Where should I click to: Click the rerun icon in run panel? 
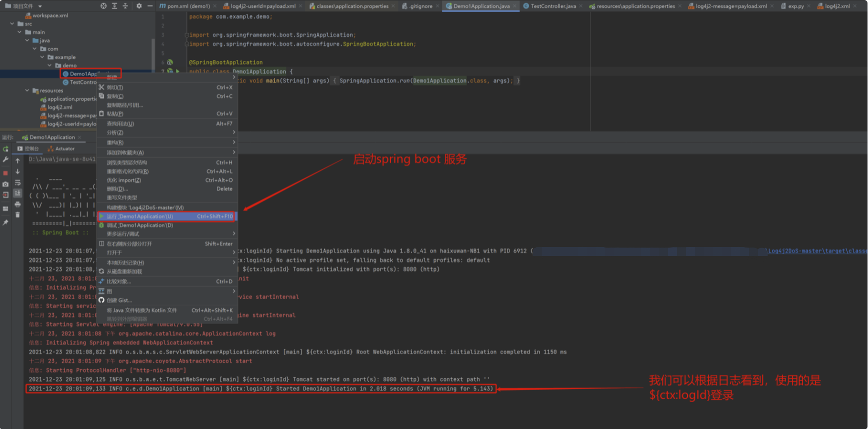(x=5, y=149)
